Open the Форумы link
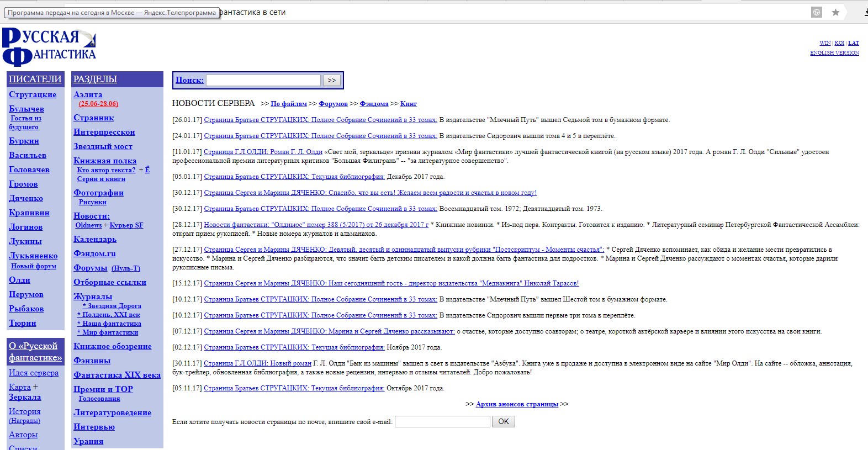Viewport: 868px width, 450px height. pos(91,268)
